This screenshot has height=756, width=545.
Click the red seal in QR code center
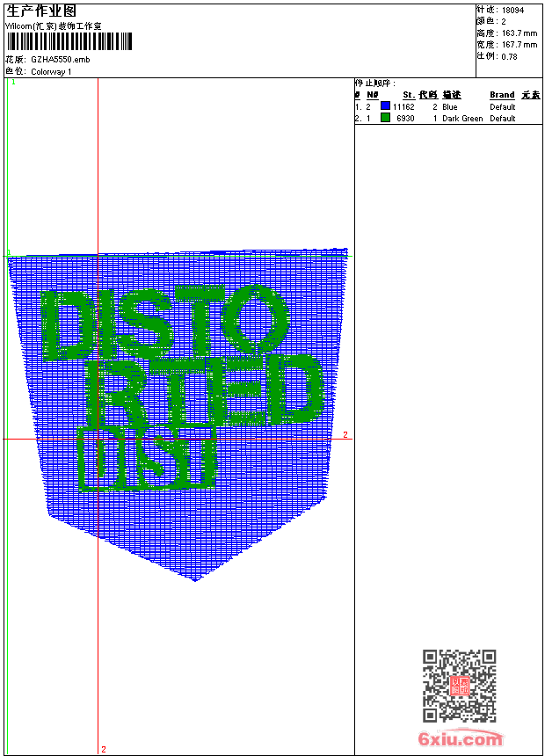click(x=459, y=686)
